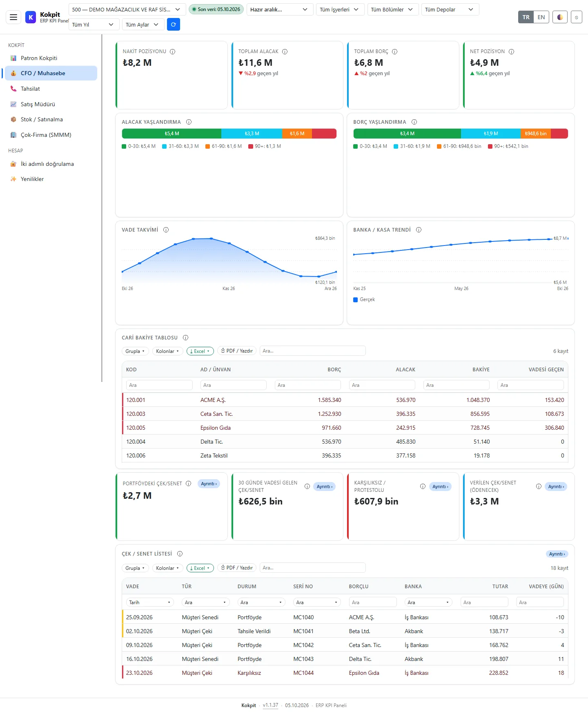Viewport: 588px width, 712px height.
Task: Open the user settings icon in the header
Action: tap(577, 17)
